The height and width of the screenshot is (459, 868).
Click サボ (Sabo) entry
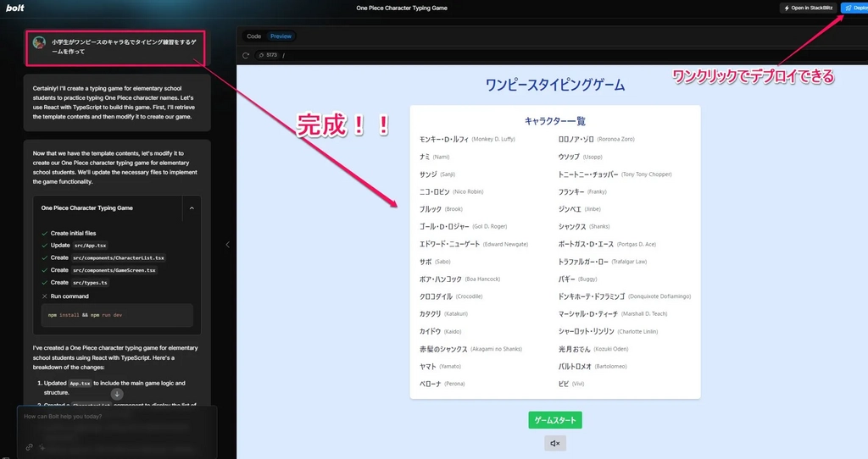tap(435, 262)
